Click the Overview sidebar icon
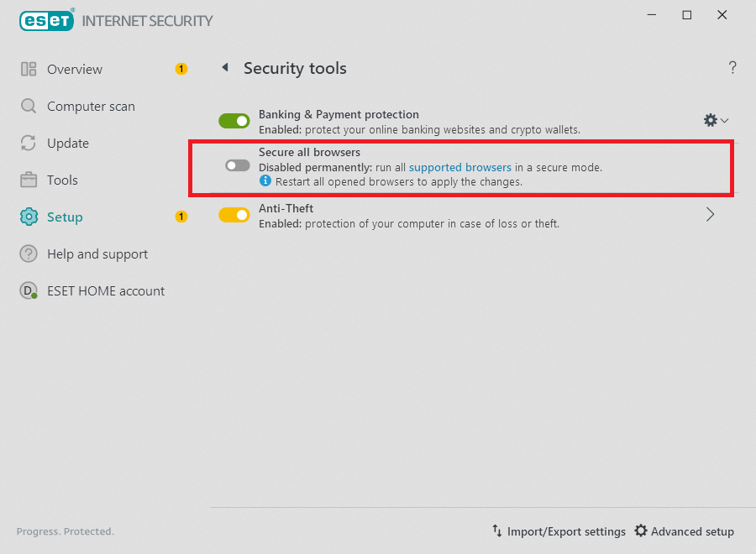The image size is (756, 554). coord(29,70)
